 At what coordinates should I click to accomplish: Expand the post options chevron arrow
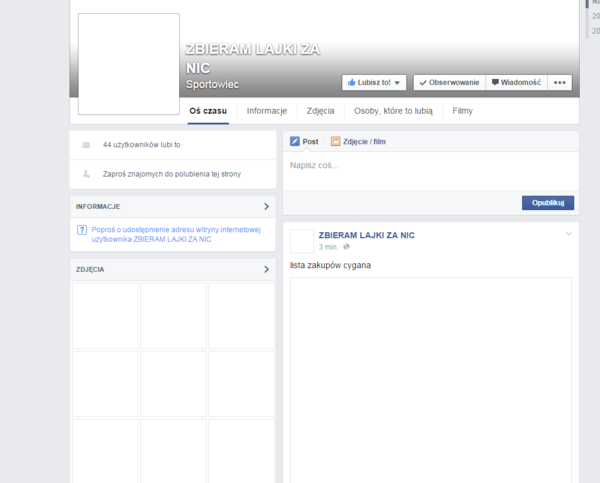(569, 234)
